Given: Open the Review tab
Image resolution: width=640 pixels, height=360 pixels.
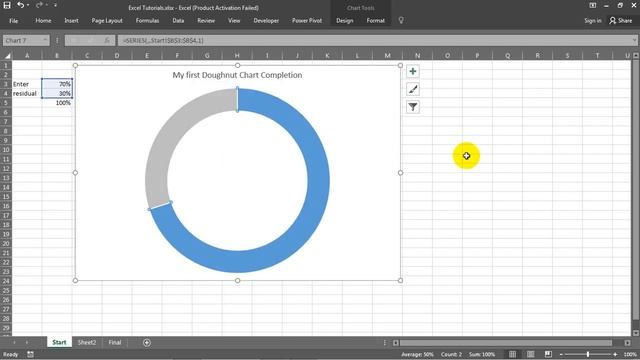Looking at the screenshot, I should [x=206, y=20].
